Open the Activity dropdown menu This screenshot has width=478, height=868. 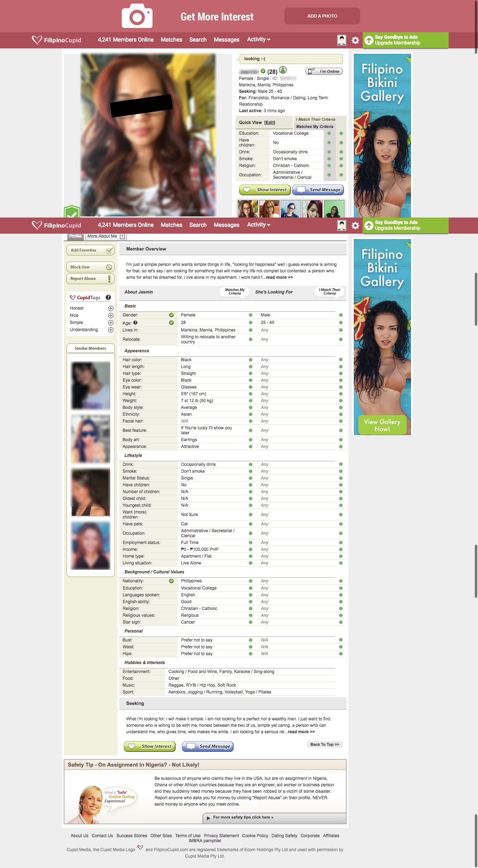(259, 39)
